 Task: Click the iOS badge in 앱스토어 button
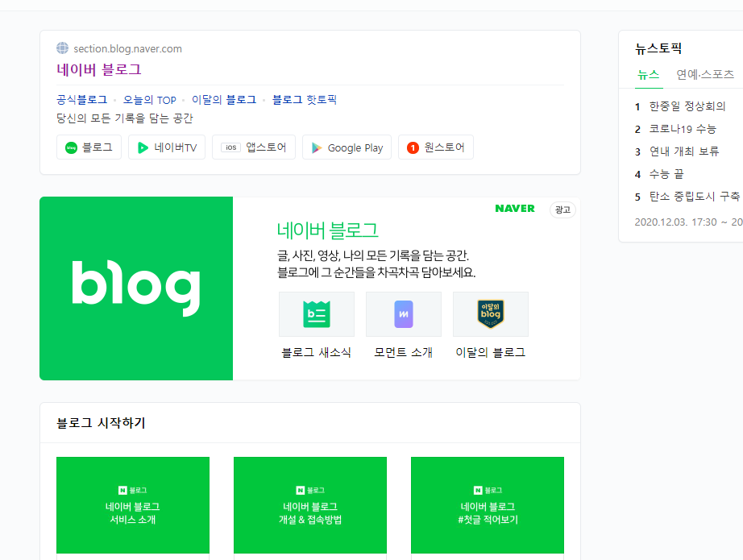[x=230, y=147]
